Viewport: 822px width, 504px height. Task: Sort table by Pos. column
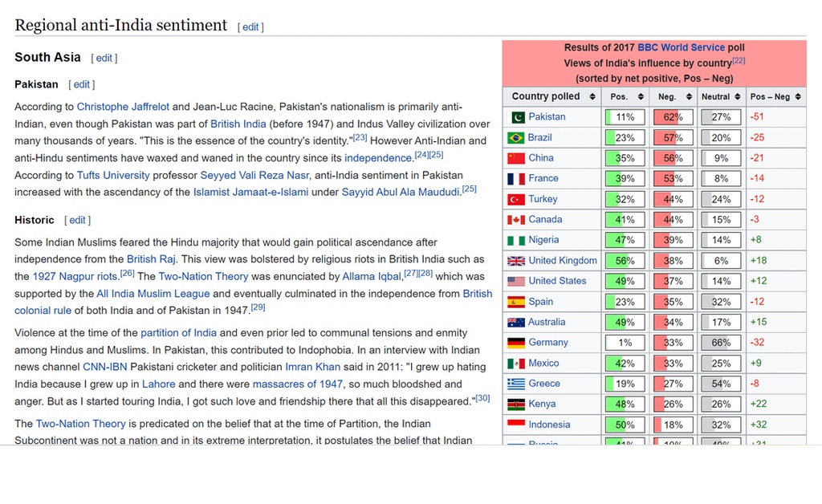[638, 97]
